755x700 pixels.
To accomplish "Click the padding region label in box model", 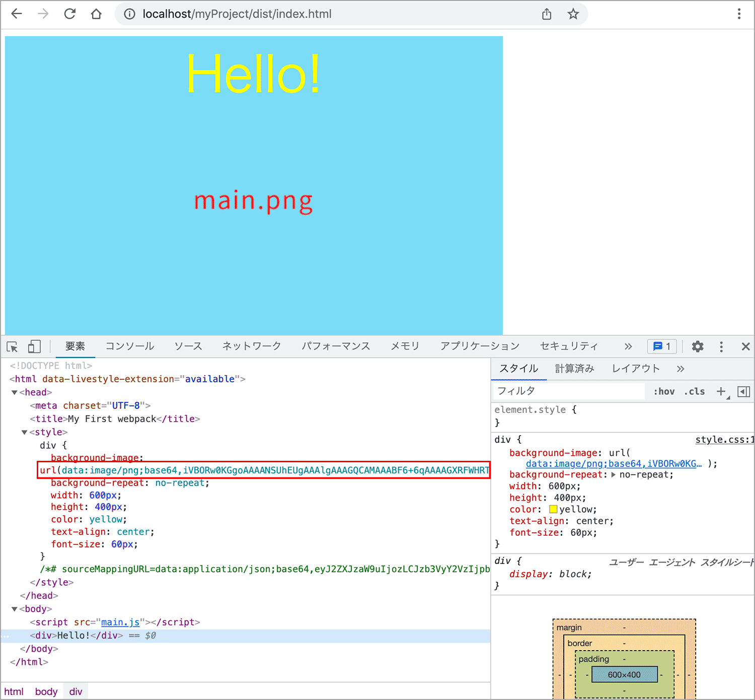I will [x=593, y=659].
